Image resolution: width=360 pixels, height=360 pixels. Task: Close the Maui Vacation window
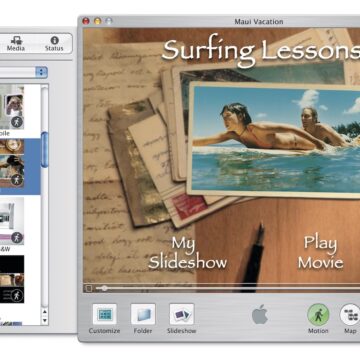86,21
